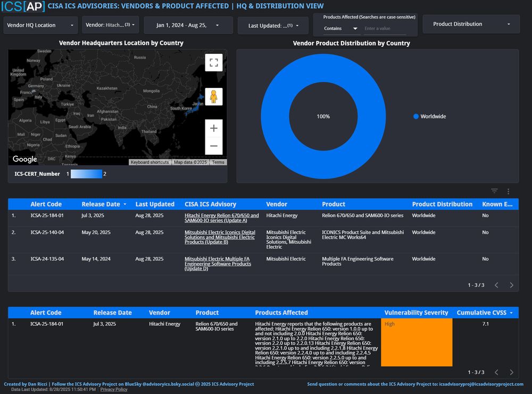Sort by Vendor column in advisory table
Image resolution: width=532 pixels, height=394 pixels.
point(277,204)
